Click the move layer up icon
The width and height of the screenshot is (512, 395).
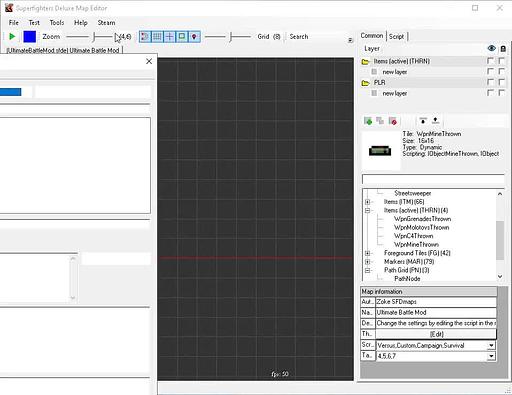423,121
